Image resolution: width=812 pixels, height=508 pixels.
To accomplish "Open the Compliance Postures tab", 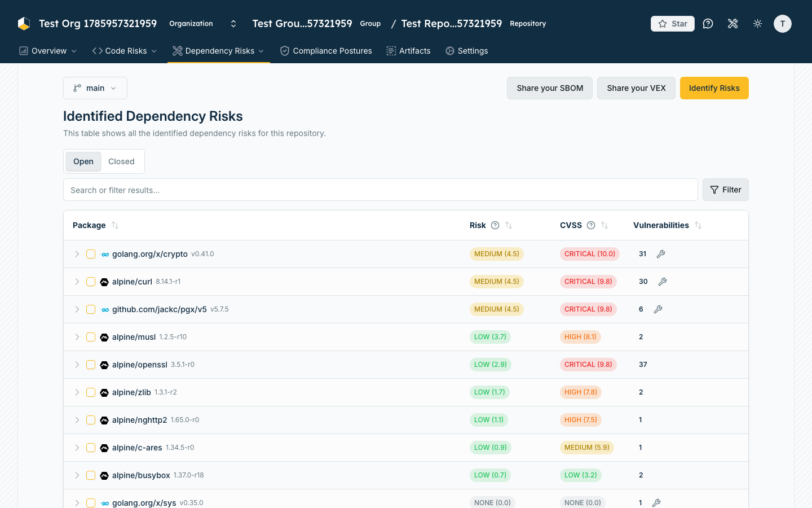I will tap(326, 51).
